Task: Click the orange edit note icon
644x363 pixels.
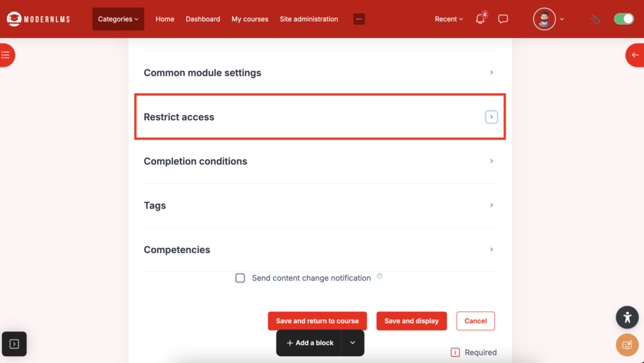Action: (x=627, y=345)
